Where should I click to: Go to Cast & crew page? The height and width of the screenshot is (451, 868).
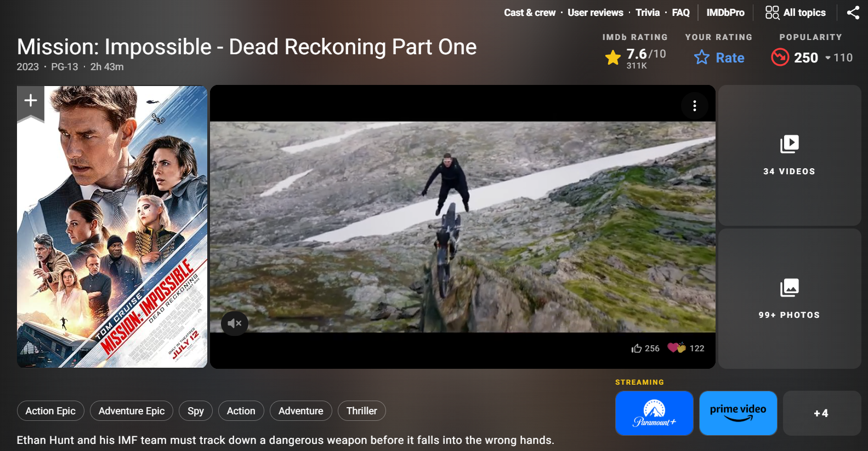530,13
